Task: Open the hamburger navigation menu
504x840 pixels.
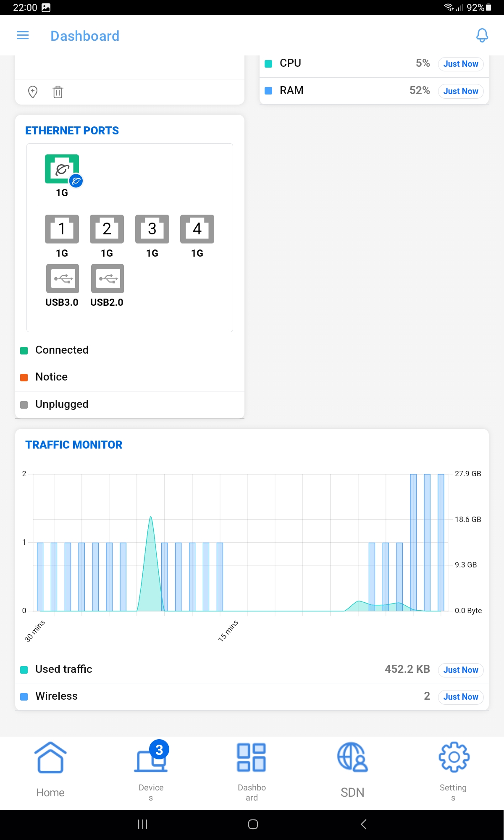Action: click(x=23, y=36)
